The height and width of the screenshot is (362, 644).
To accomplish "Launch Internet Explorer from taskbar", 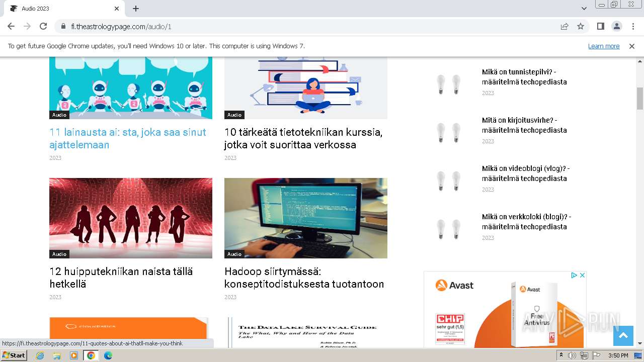I will pos(40,355).
